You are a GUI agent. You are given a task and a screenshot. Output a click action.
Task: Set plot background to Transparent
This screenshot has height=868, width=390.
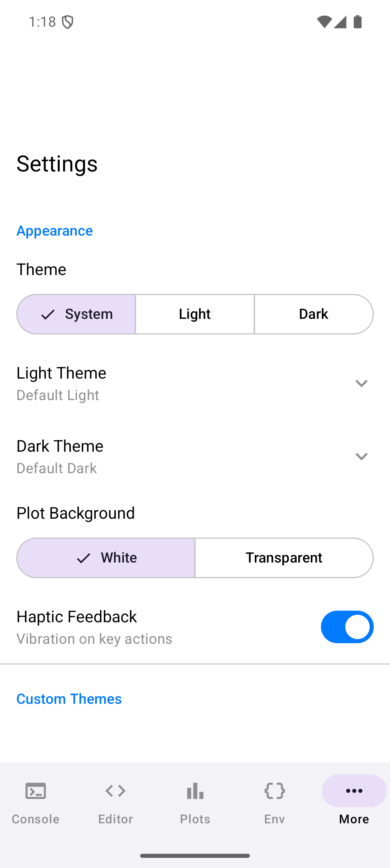pyautogui.click(x=284, y=558)
